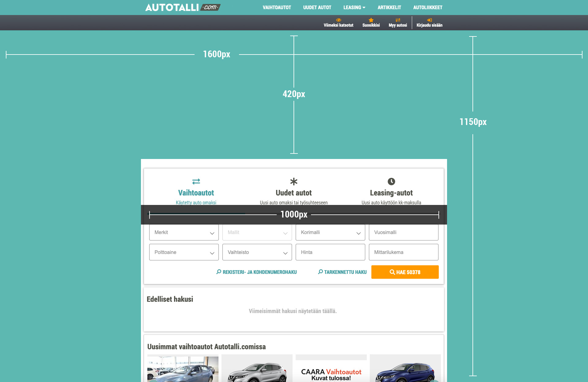Open Rekisteri- ja kohdenumerohaku link

click(256, 272)
